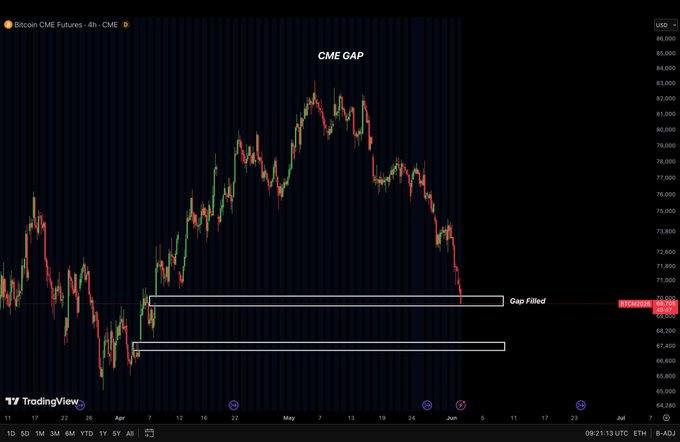This screenshot has width=680, height=442.
Task: Select the 1M time range
Action: [40, 433]
